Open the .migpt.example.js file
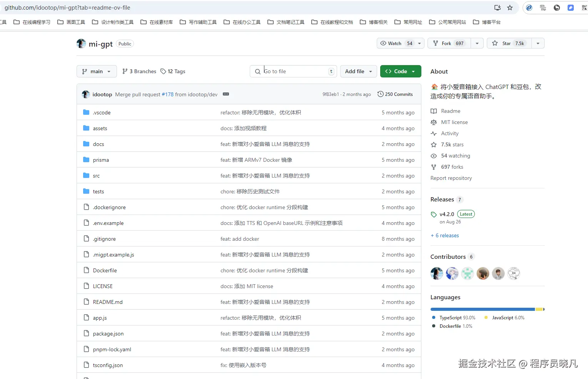588x379 pixels. pyautogui.click(x=114, y=255)
